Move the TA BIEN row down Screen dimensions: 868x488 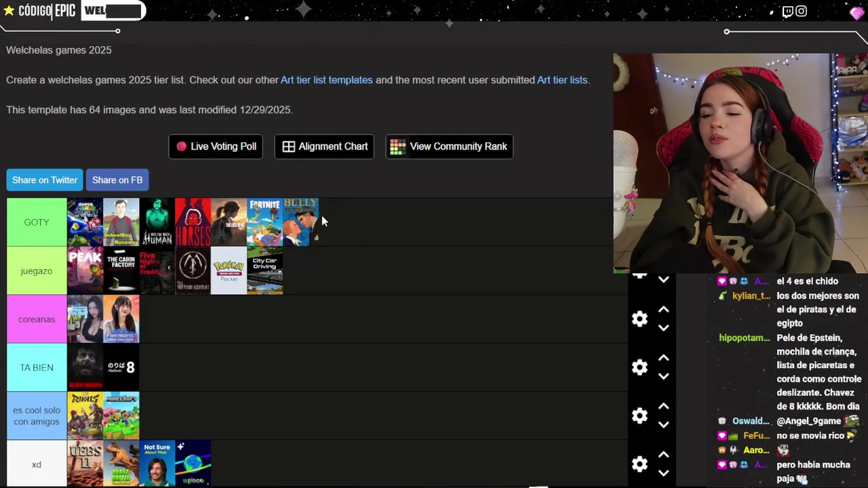coord(663,376)
